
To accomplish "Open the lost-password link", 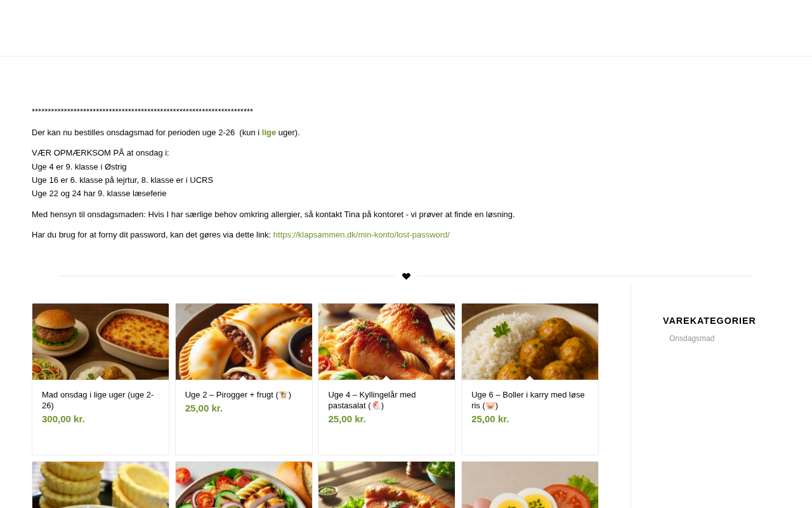I will [361, 235].
